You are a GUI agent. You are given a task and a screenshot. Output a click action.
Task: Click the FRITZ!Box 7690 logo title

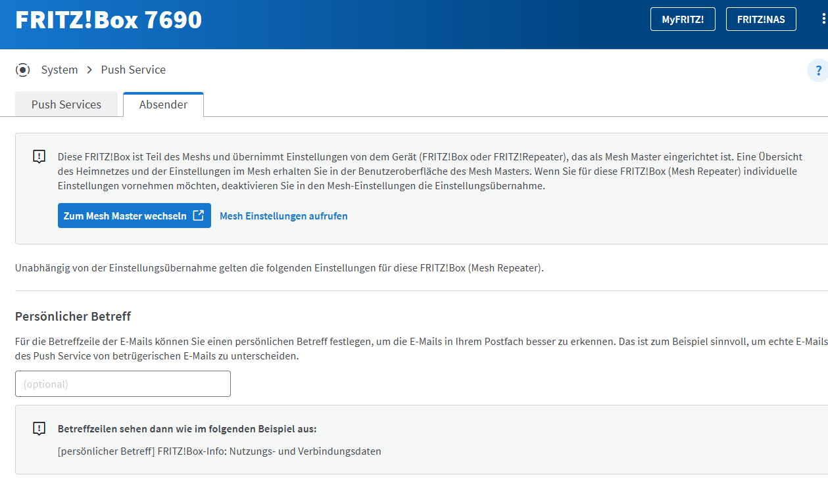(x=109, y=20)
